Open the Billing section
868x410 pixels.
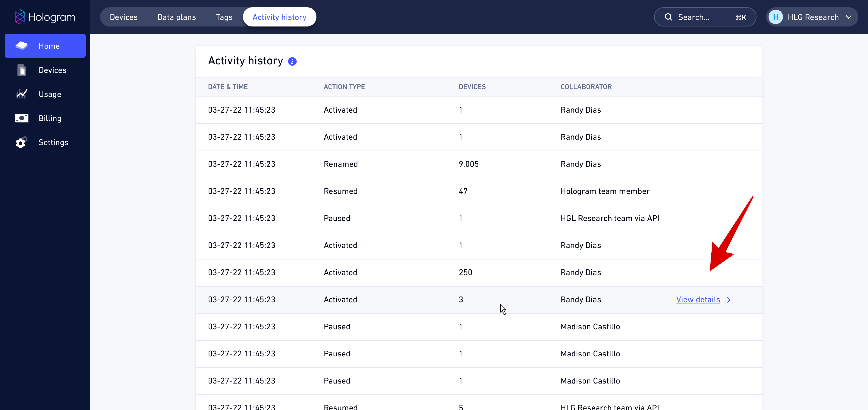point(45,118)
